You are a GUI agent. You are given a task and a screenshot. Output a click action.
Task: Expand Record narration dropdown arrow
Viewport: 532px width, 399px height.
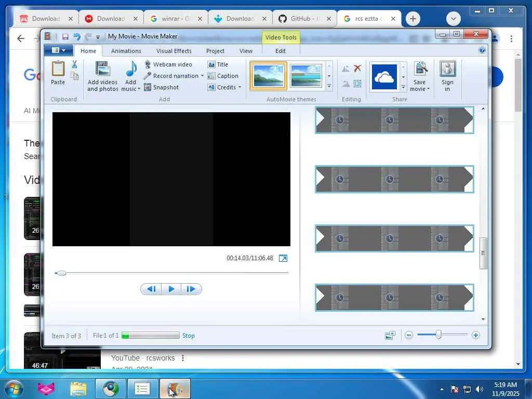[202, 76]
